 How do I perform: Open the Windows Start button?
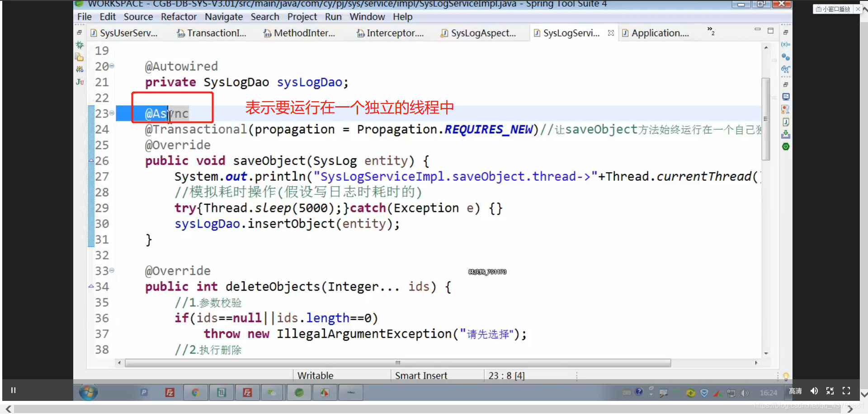[88, 392]
